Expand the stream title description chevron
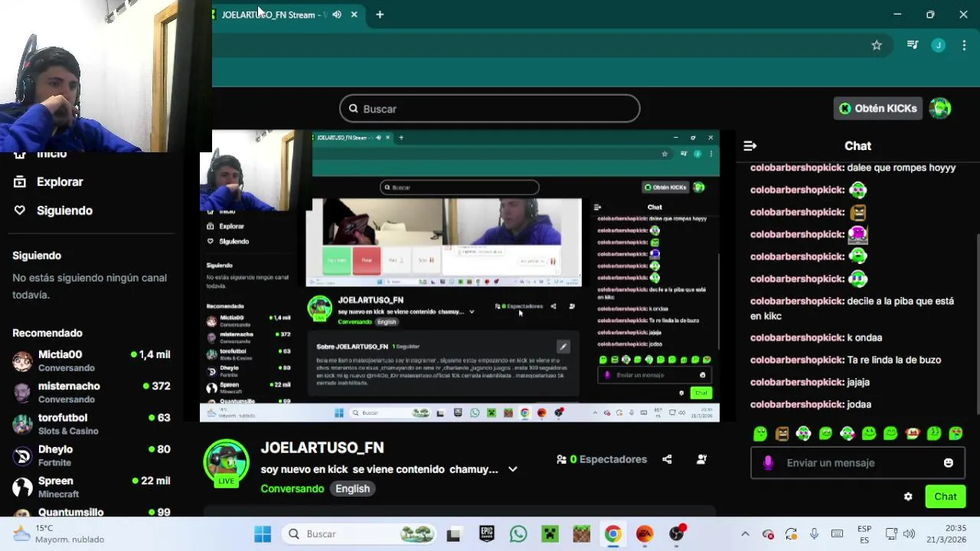The height and width of the screenshot is (551, 980). [x=513, y=469]
